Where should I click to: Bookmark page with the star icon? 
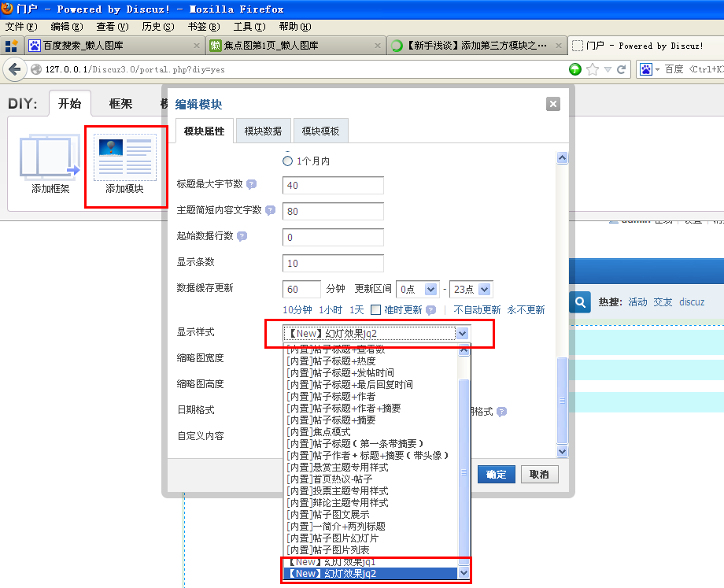point(593,69)
